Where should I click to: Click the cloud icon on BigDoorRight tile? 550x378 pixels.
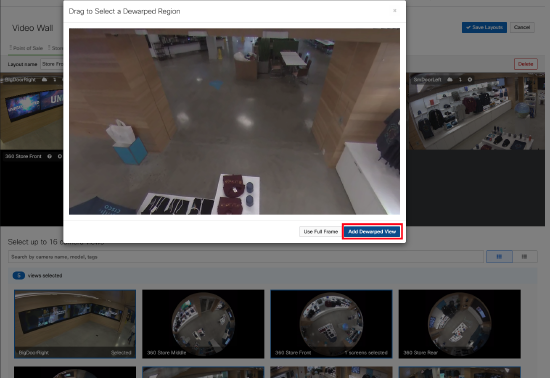pyautogui.click(x=44, y=80)
